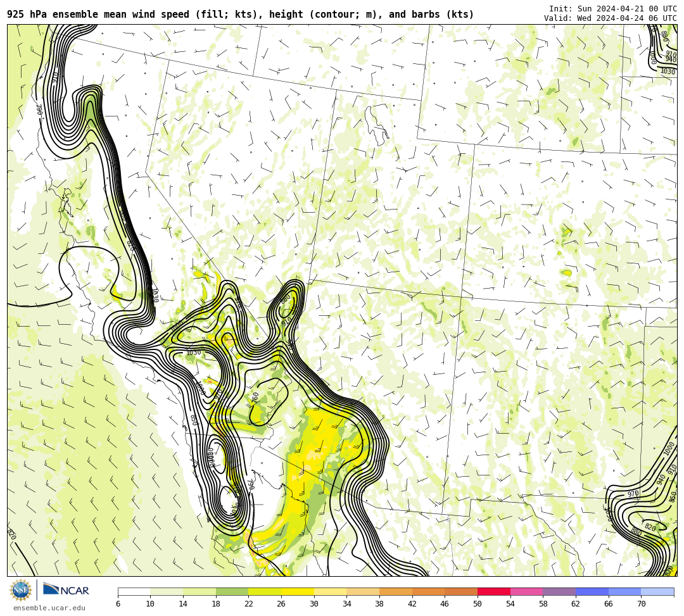
Task: Click the white 6-10 kts color swatch
Action: (x=134, y=591)
